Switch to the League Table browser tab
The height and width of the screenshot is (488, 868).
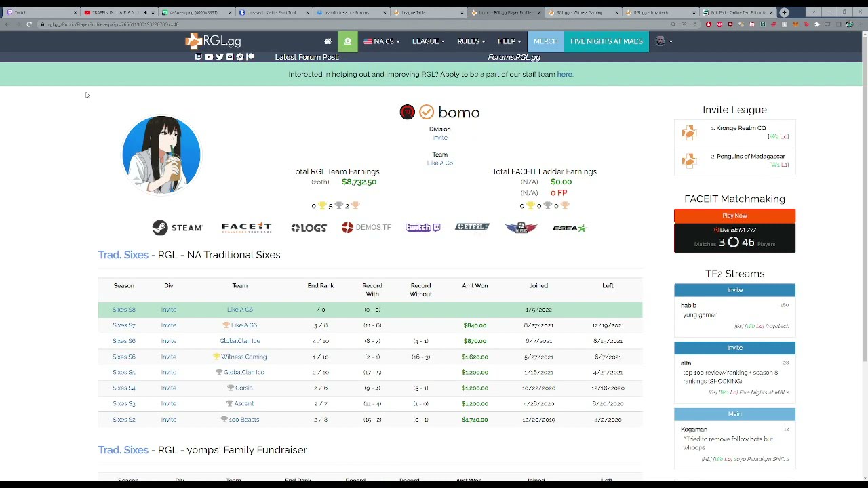click(x=429, y=12)
